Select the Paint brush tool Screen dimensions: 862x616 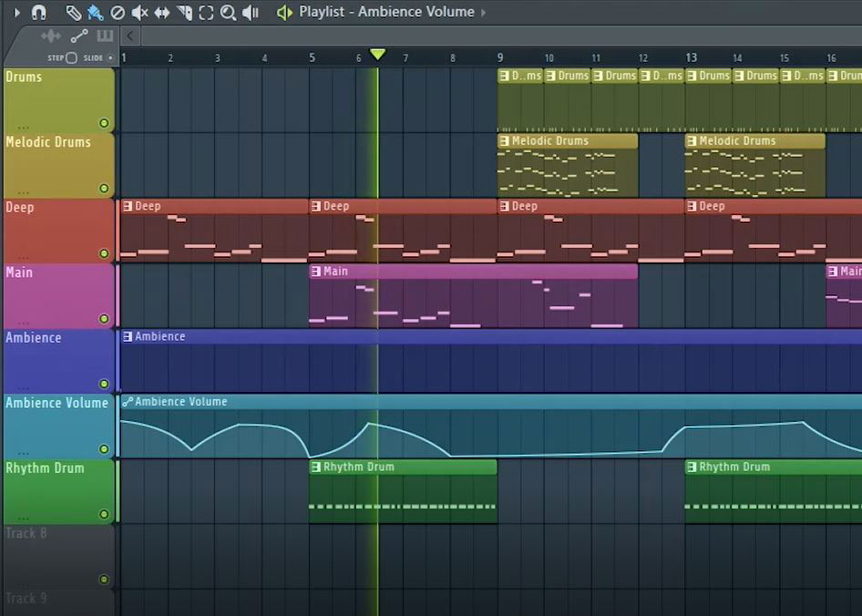[93, 13]
